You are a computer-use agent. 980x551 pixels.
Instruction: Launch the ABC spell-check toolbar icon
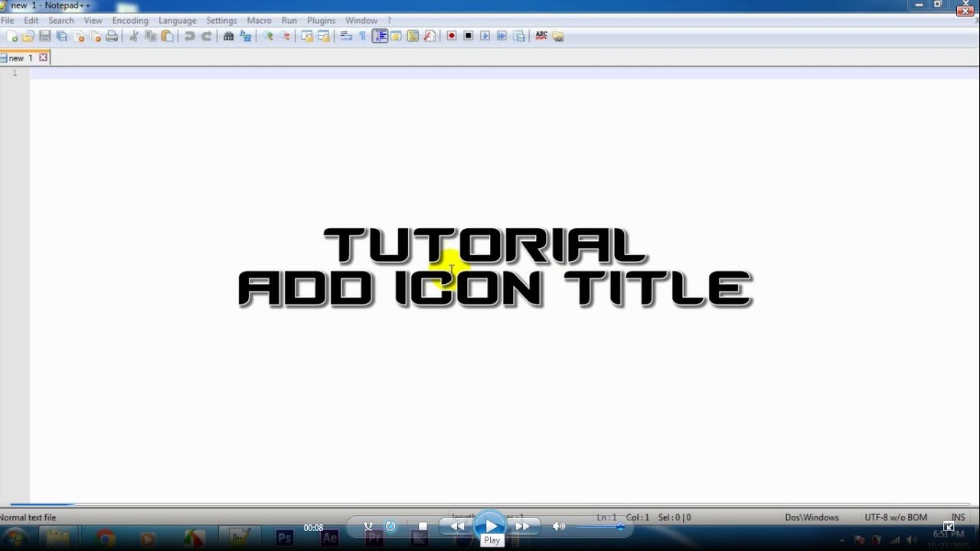coord(541,36)
